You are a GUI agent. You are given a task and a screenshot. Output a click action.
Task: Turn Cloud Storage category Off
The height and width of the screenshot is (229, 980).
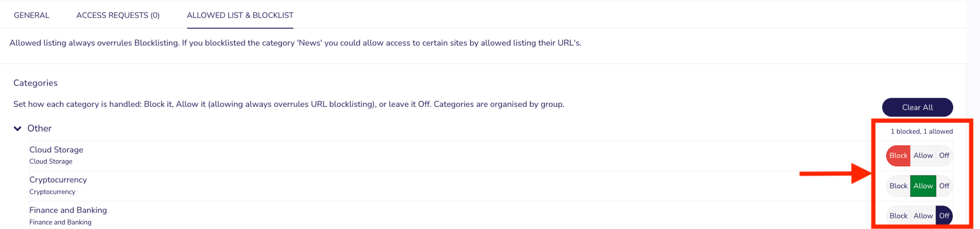point(944,156)
